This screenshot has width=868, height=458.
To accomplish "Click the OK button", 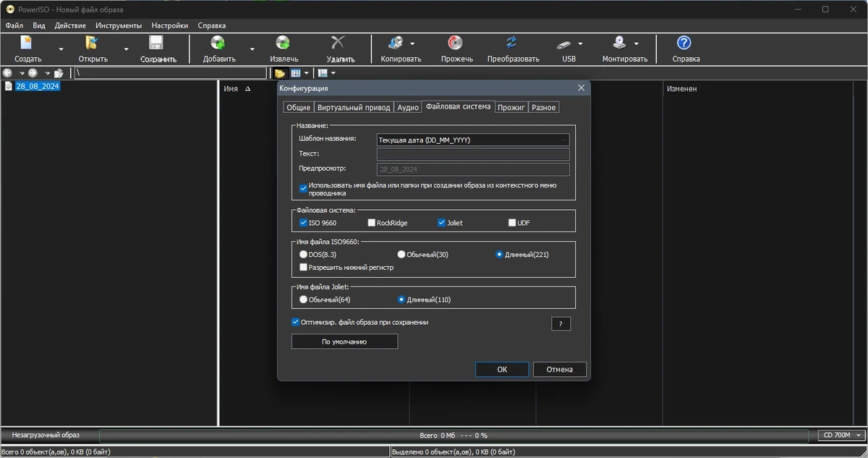I will tap(502, 369).
